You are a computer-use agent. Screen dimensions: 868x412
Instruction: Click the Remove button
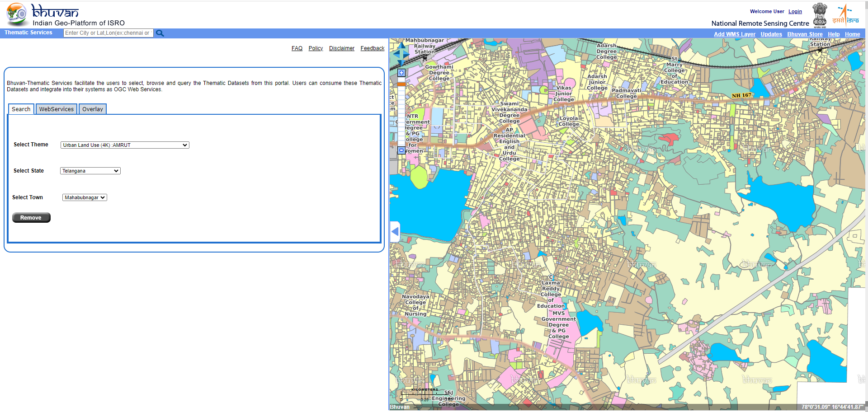tap(31, 218)
